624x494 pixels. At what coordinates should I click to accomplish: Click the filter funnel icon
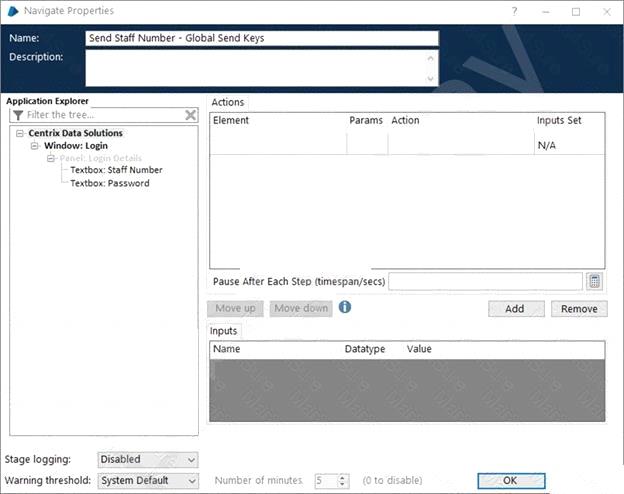[18, 115]
